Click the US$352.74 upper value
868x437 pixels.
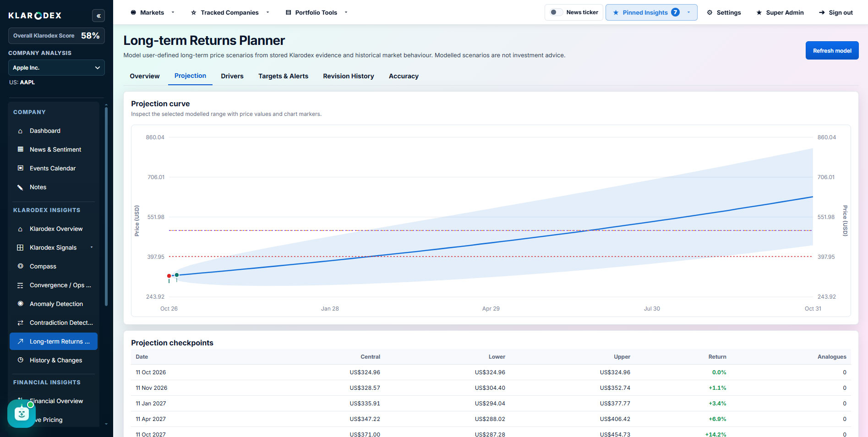click(615, 388)
